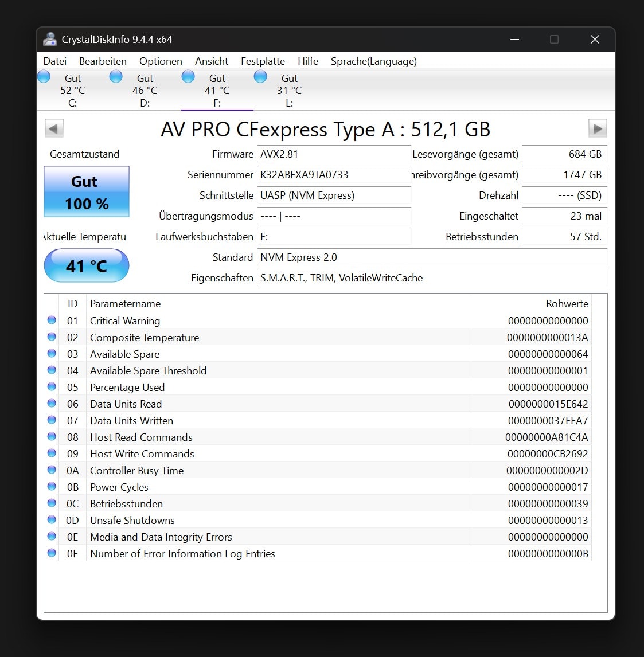Click status orb for Betriebsstunden 0C row
Screen dimensions: 644x657
pos(52,503)
